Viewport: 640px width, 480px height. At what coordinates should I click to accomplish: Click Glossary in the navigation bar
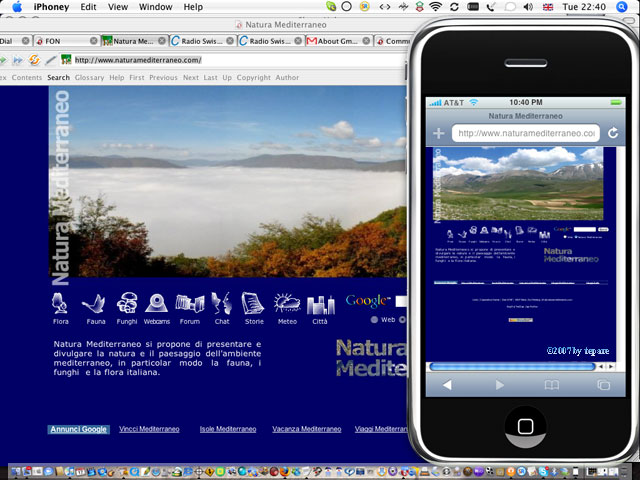(x=89, y=78)
